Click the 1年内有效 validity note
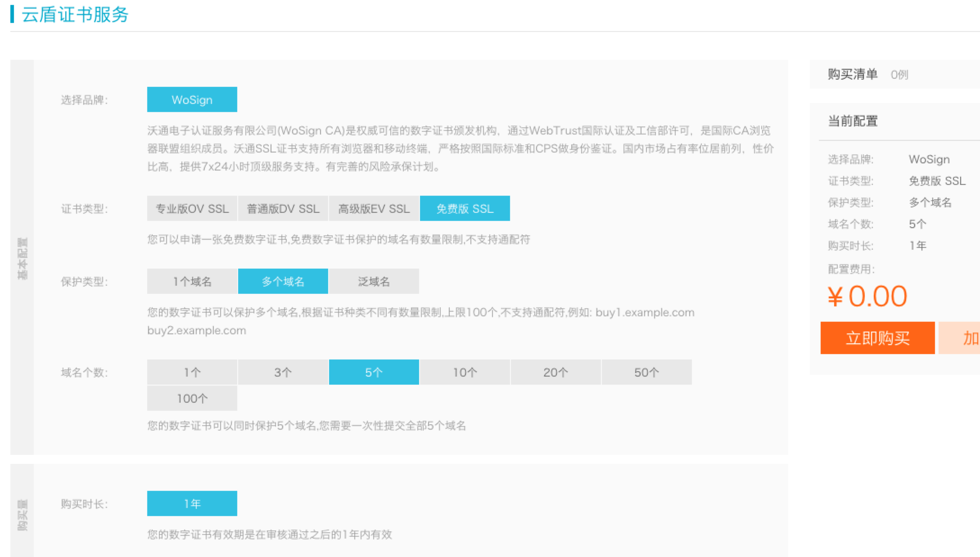 tap(270, 535)
